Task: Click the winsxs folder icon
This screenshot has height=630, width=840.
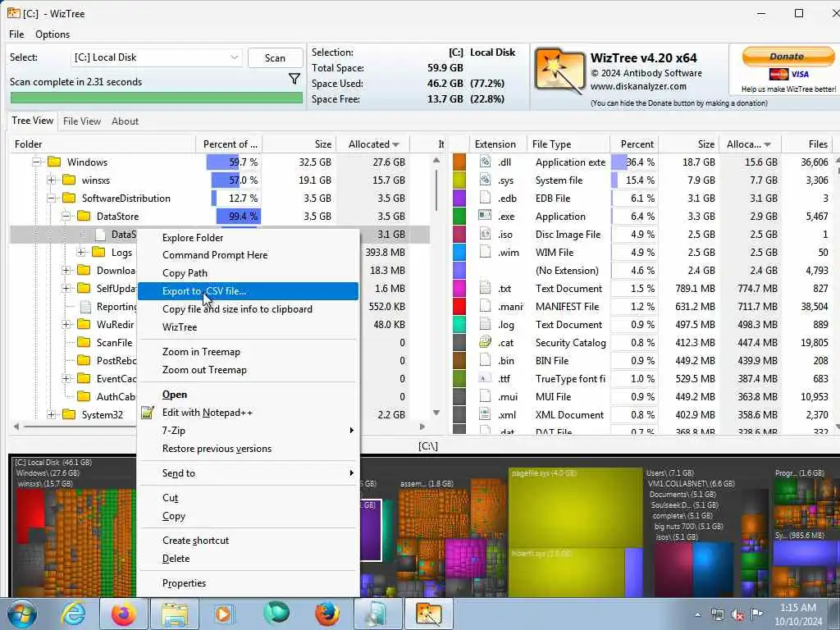Action: 69,180
